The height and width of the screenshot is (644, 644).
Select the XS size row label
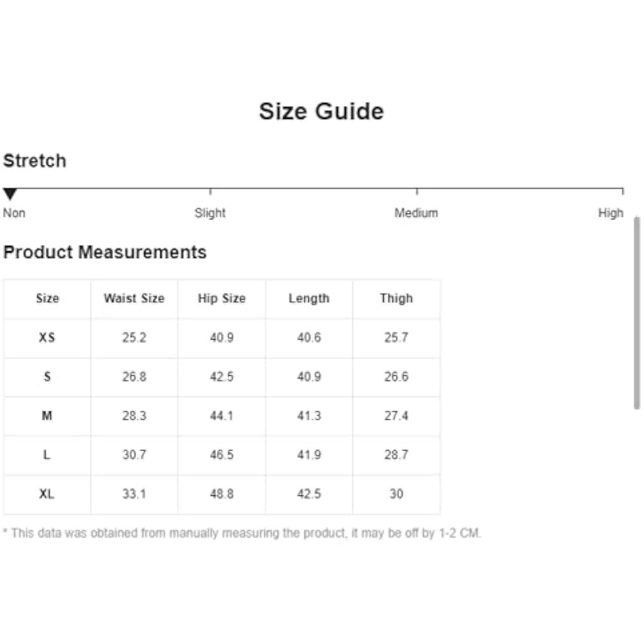[x=47, y=338]
